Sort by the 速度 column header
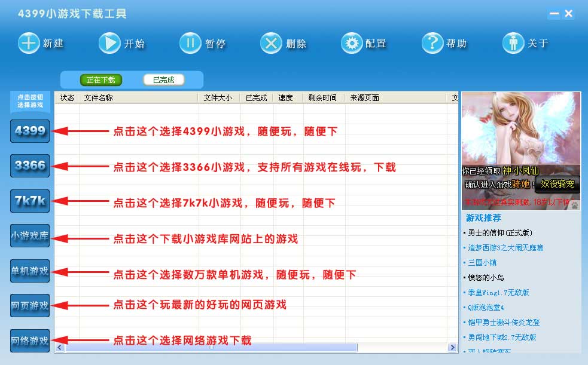The height and width of the screenshot is (365, 588). tap(288, 98)
